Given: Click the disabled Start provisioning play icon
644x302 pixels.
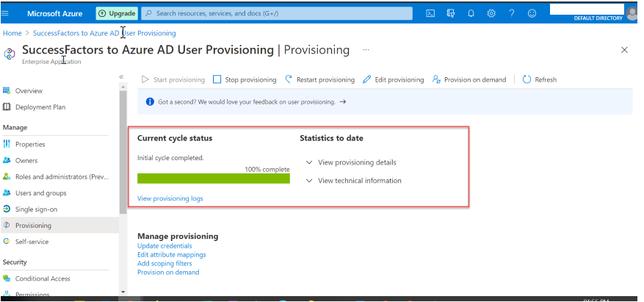Looking at the screenshot, I should pyautogui.click(x=145, y=79).
